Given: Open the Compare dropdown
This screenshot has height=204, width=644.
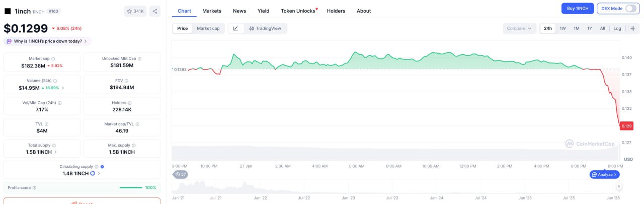Looking at the screenshot, I should pos(519,29).
